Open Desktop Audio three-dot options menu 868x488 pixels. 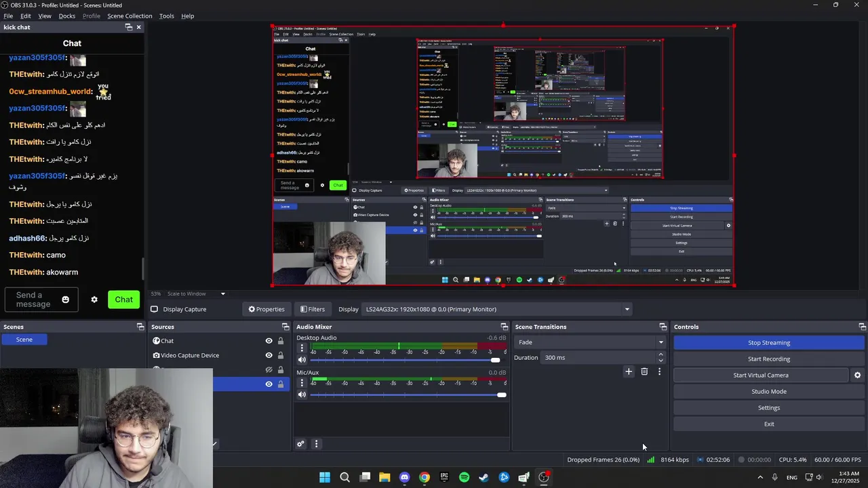[x=302, y=348]
